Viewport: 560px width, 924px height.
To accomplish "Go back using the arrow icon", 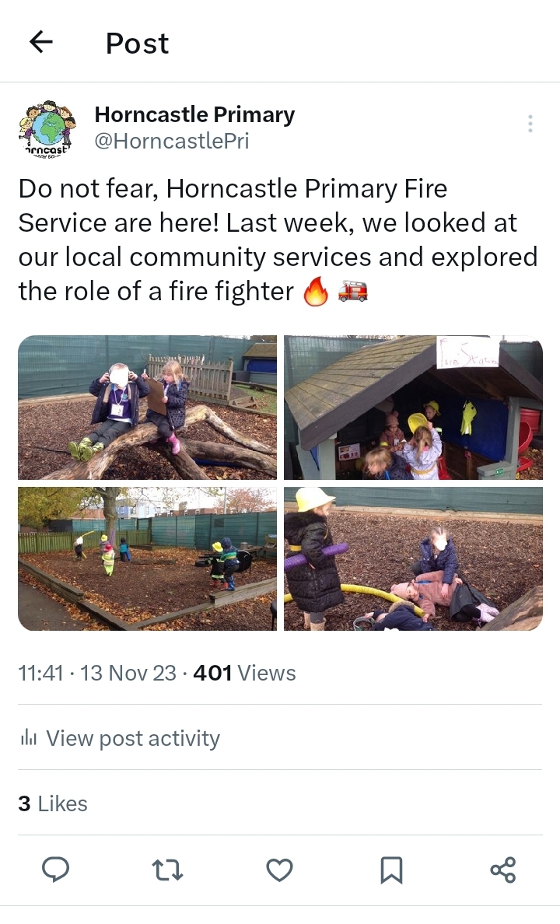I will pos(40,42).
